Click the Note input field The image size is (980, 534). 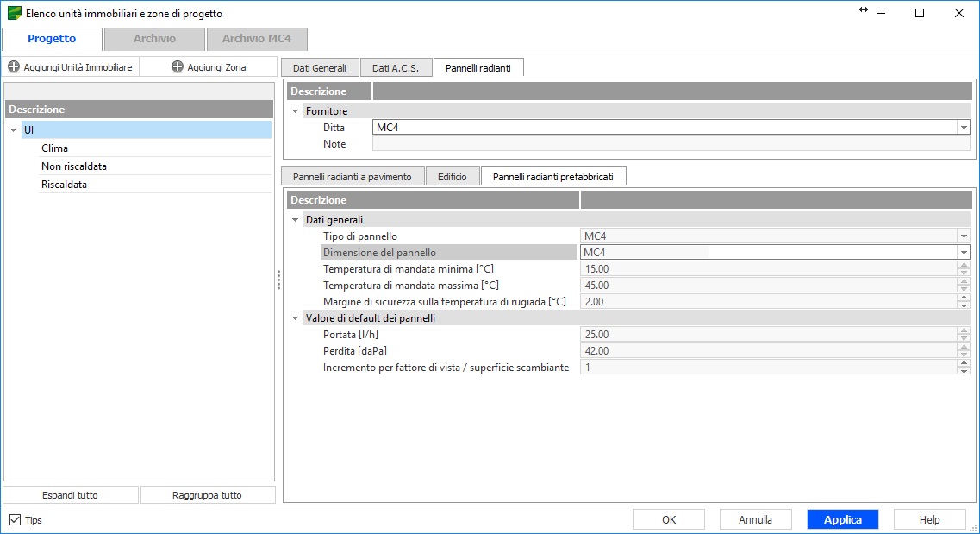[671, 144]
